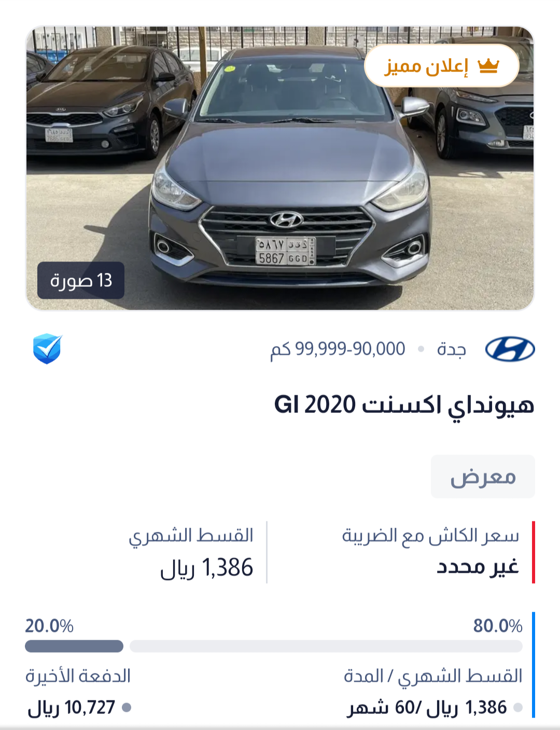The width and height of the screenshot is (560, 730).
Task: Tap the Hyundai brand logo icon
Action: click(510, 349)
